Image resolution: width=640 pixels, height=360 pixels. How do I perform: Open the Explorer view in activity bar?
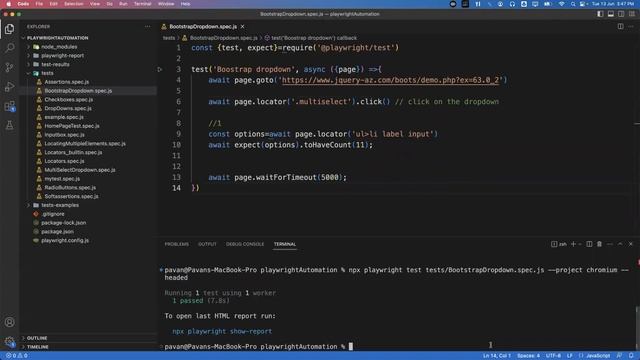[9, 29]
